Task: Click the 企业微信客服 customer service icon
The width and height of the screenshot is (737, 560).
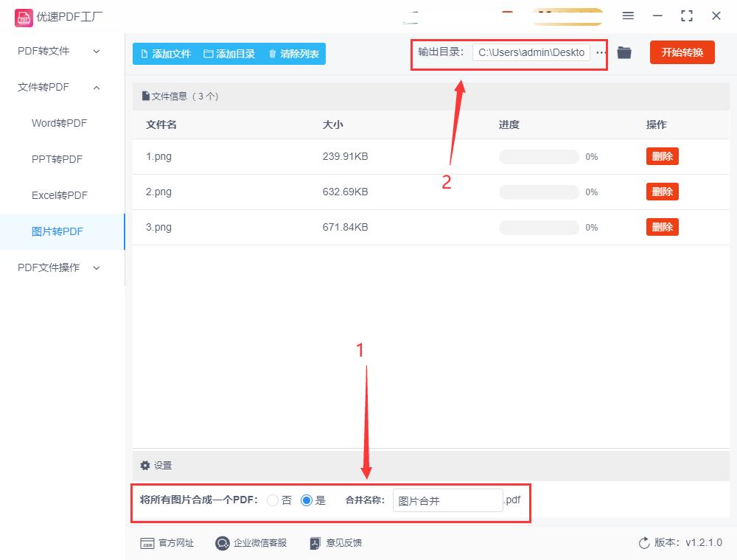Action: pyautogui.click(x=221, y=543)
